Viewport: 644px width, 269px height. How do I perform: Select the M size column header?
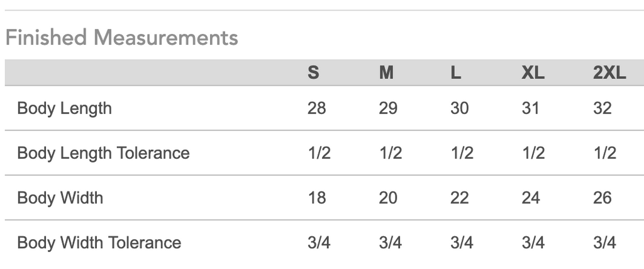pyautogui.click(x=386, y=73)
